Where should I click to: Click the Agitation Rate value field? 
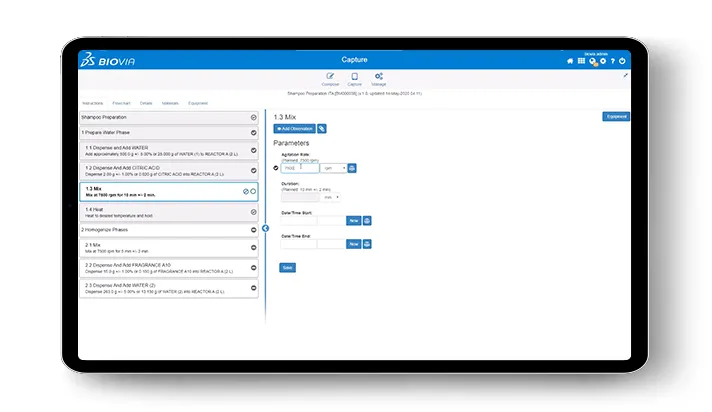pyautogui.click(x=300, y=168)
